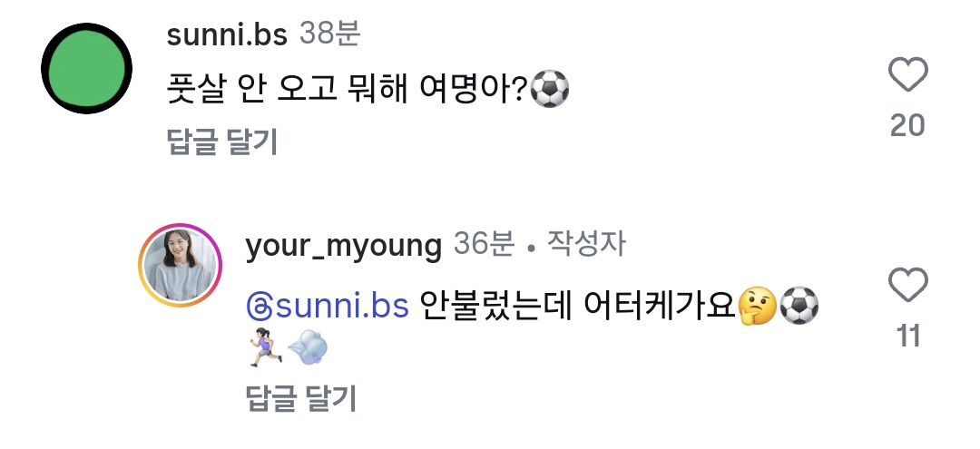The image size is (980, 449).
Task: Like the reply from your_myoung
Action: [907, 287]
